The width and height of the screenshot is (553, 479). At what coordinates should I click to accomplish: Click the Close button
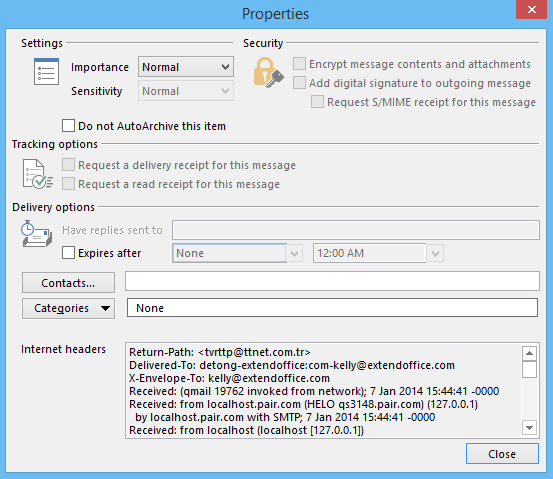click(x=502, y=454)
